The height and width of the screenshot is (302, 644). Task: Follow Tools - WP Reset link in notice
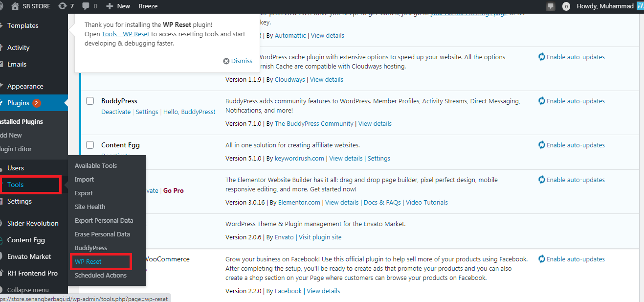pyautogui.click(x=126, y=34)
